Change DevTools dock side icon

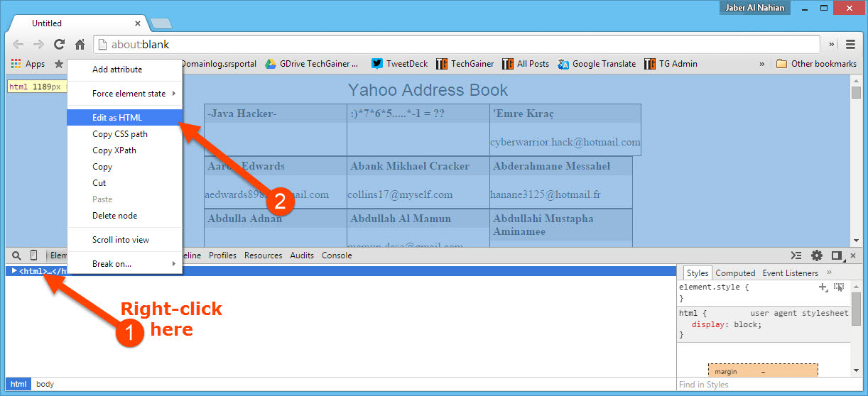click(x=837, y=255)
